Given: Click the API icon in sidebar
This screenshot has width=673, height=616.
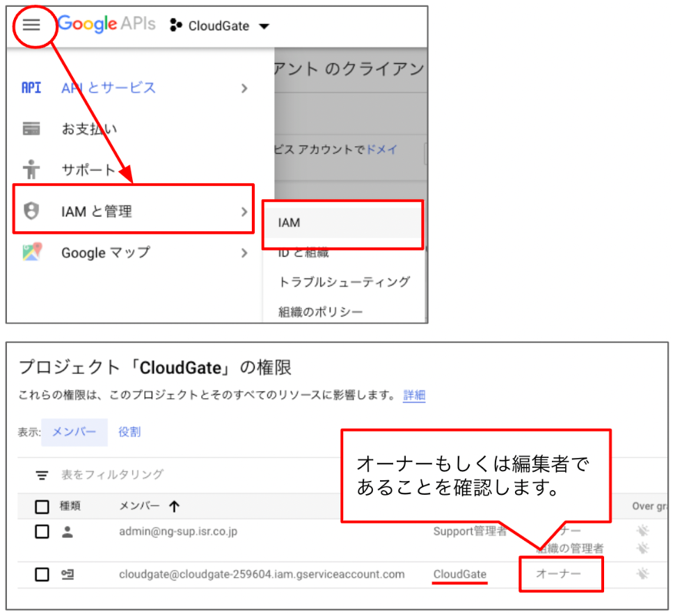Looking at the screenshot, I should (31, 88).
